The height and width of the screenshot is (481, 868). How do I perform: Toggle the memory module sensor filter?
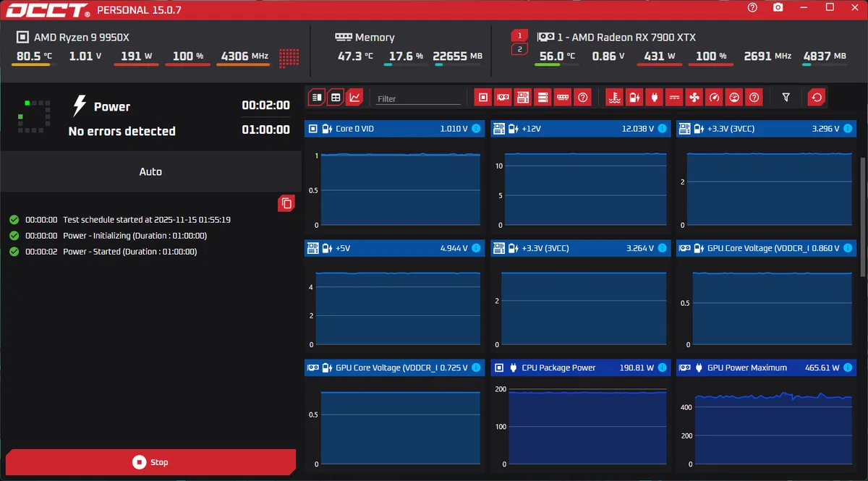(x=563, y=97)
